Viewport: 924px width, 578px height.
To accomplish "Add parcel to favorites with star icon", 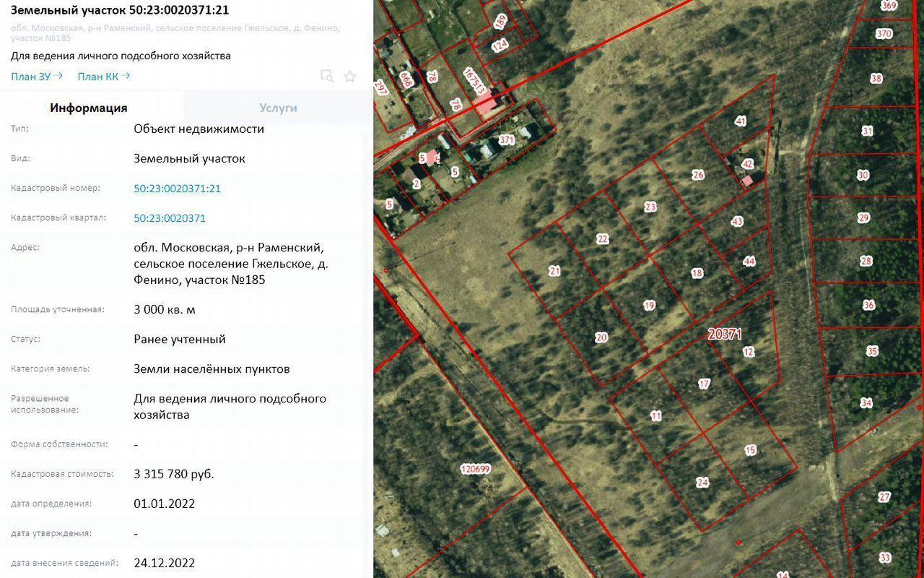I will click(350, 77).
